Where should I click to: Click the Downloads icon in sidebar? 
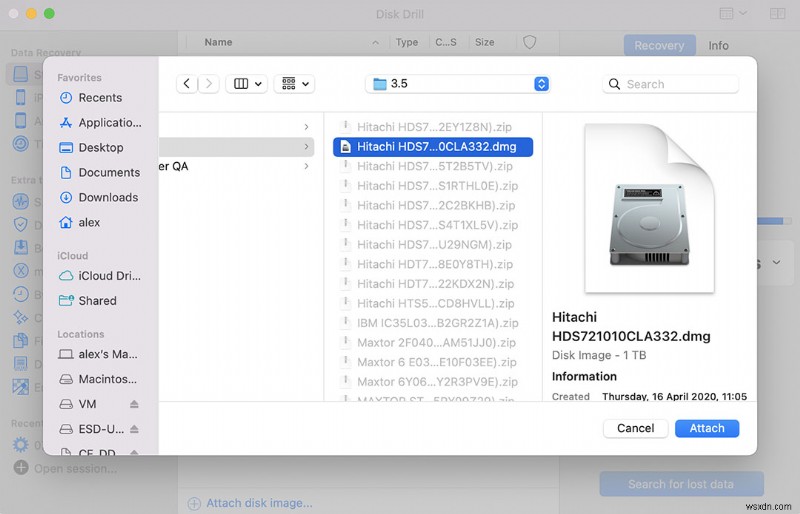[66, 198]
